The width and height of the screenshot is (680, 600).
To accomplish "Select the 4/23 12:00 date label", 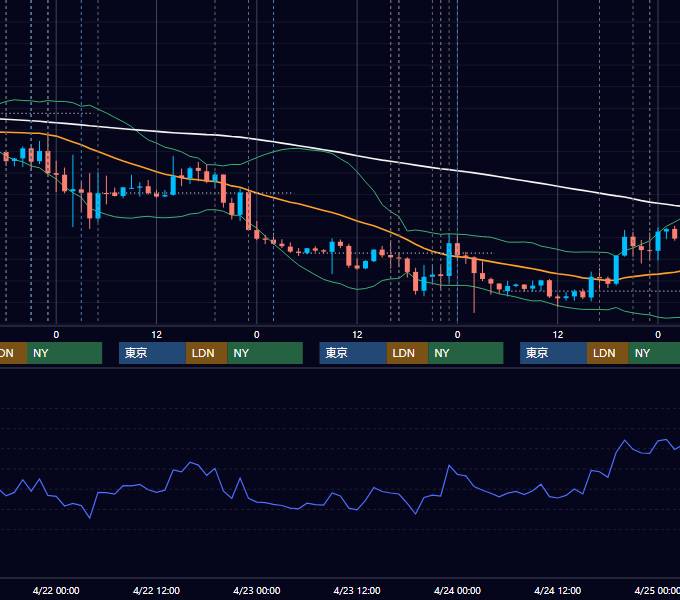I will click(356, 590).
